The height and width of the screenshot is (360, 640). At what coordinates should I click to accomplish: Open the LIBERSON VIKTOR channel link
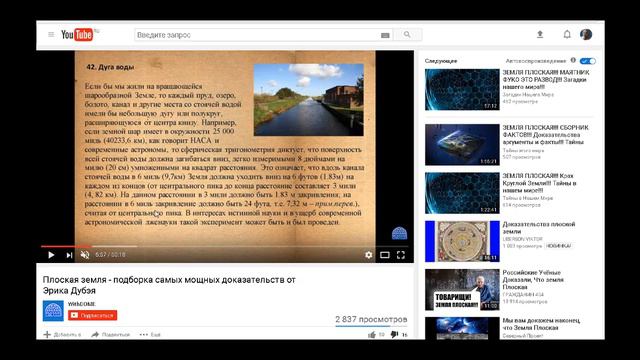pyautogui.click(x=522, y=239)
